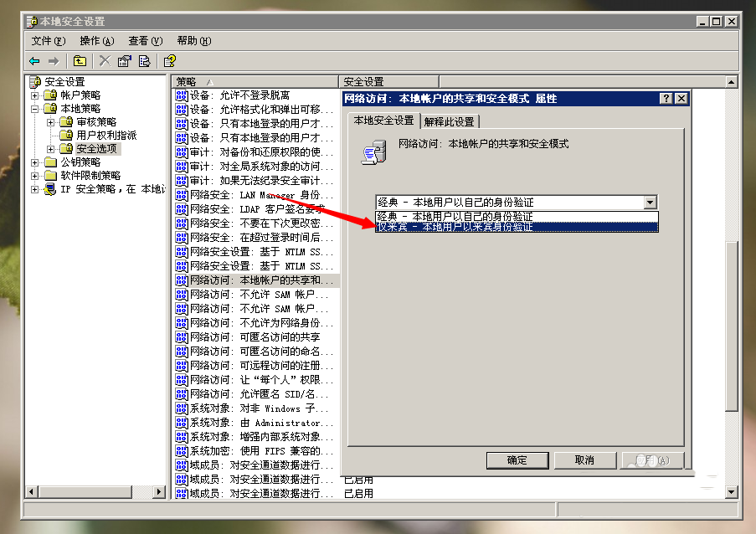Choose 经典 - 本地用户以自己的身份验证 in list
Image resolution: width=756 pixels, height=534 pixels.
click(517, 217)
